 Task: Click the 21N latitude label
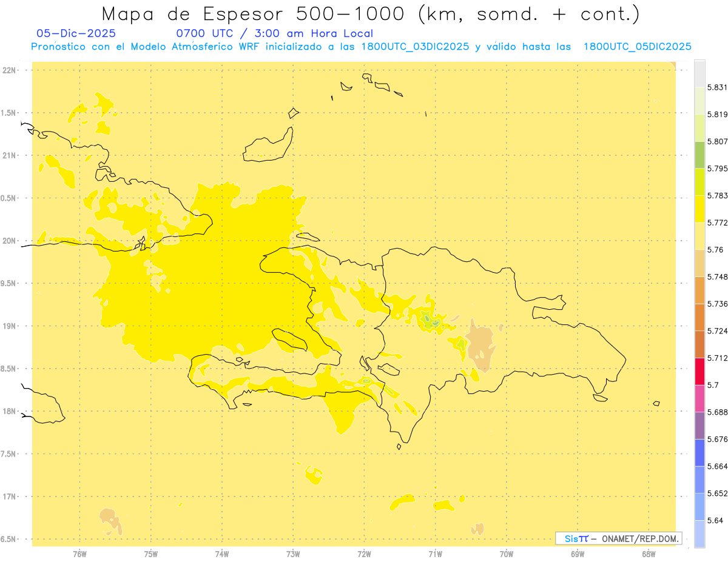click(10, 155)
